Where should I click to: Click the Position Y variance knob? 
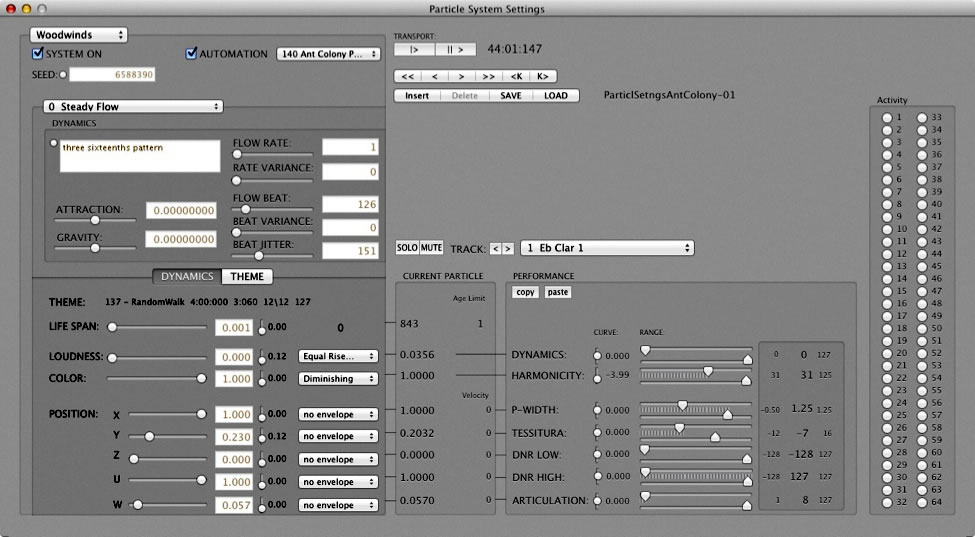click(262, 438)
